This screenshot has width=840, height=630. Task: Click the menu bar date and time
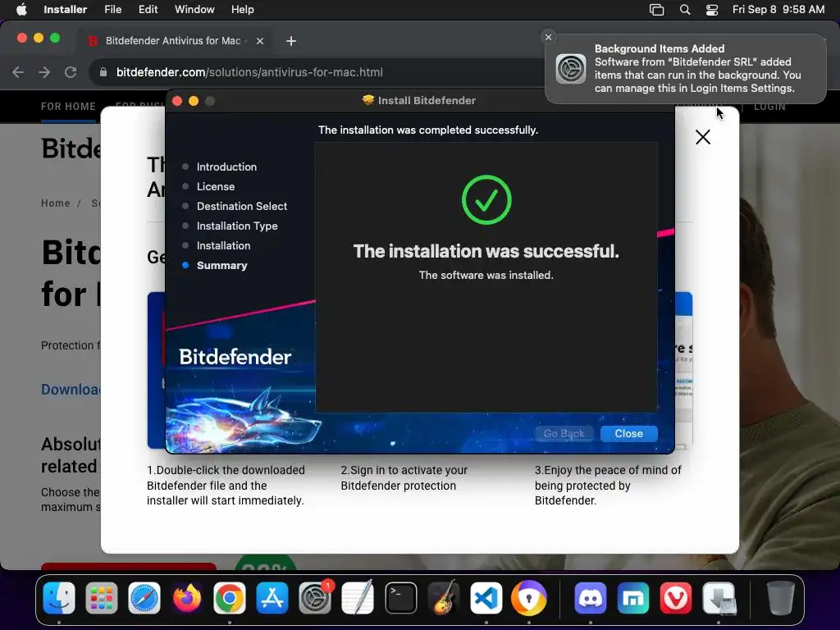coord(778,10)
